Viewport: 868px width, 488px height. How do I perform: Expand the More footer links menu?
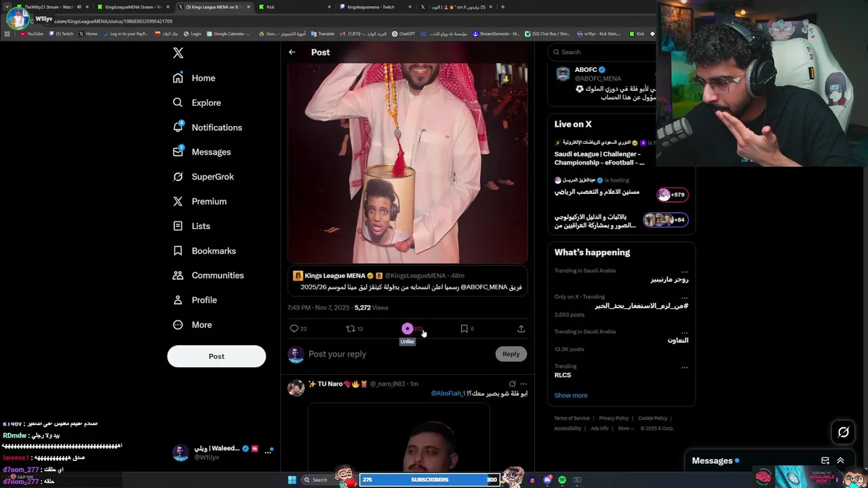(626, 428)
